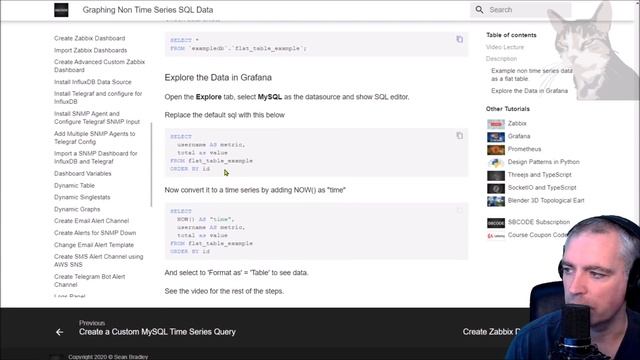Open Blender 3D Topological Earth link
This screenshot has height=360, width=640.
tap(546, 200)
